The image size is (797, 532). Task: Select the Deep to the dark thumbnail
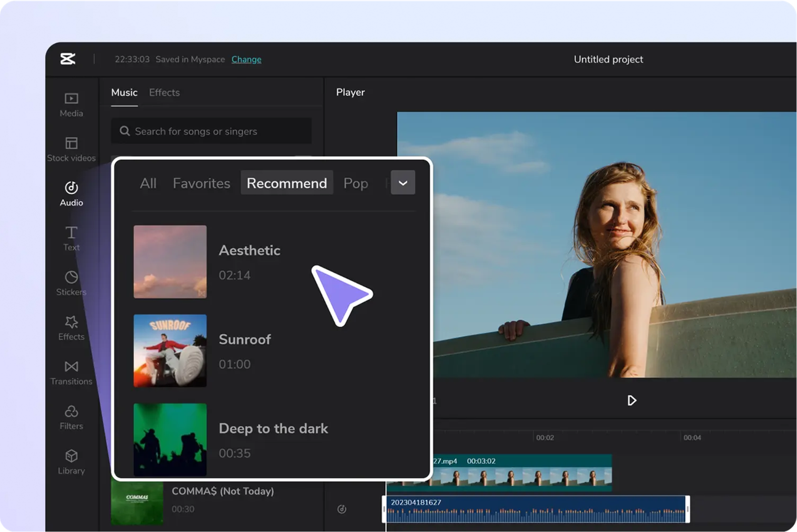tap(170, 439)
